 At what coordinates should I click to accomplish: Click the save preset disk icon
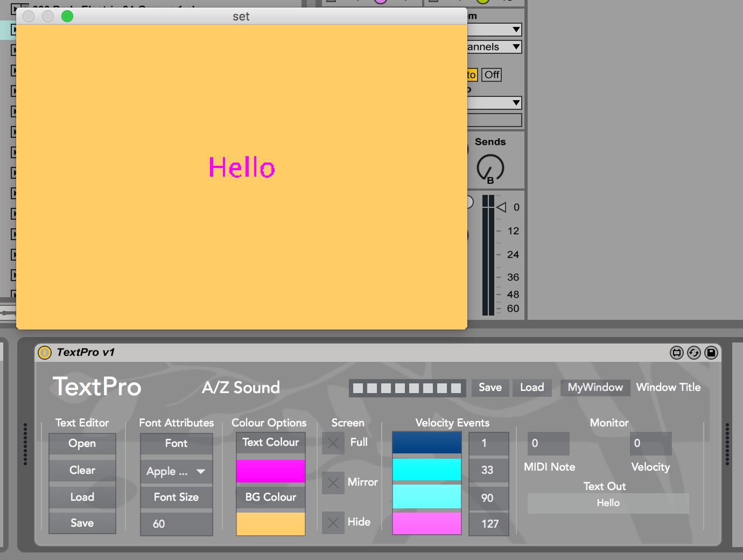tap(711, 353)
